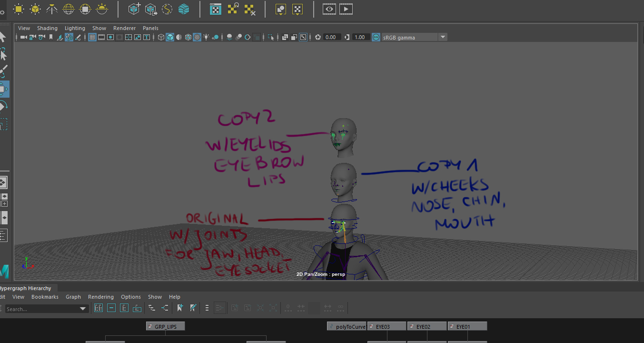Toggle the viewport grid display
Viewport: 644px width, 343px height.
[x=92, y=37]
